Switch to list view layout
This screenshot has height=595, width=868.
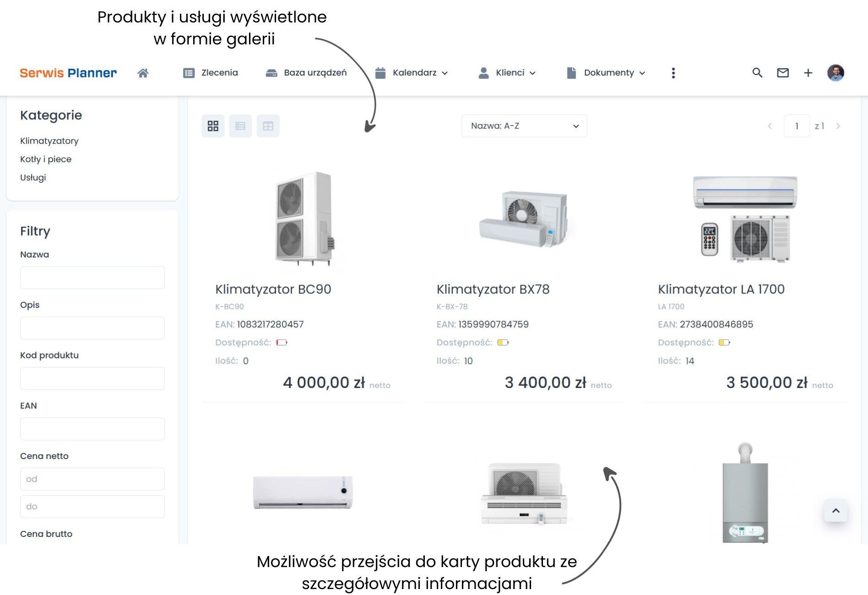click(x=240, y=126)
